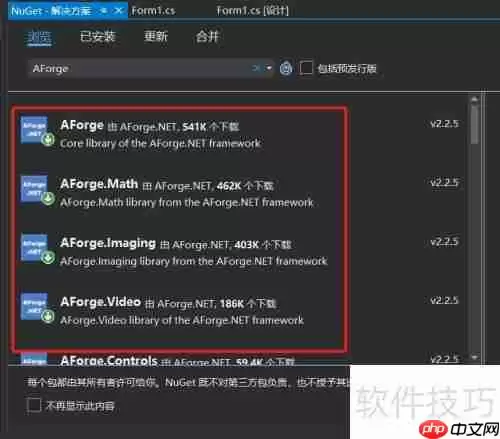Pin the NuGet solution tab
500x439 pixels.
(104, 11)
